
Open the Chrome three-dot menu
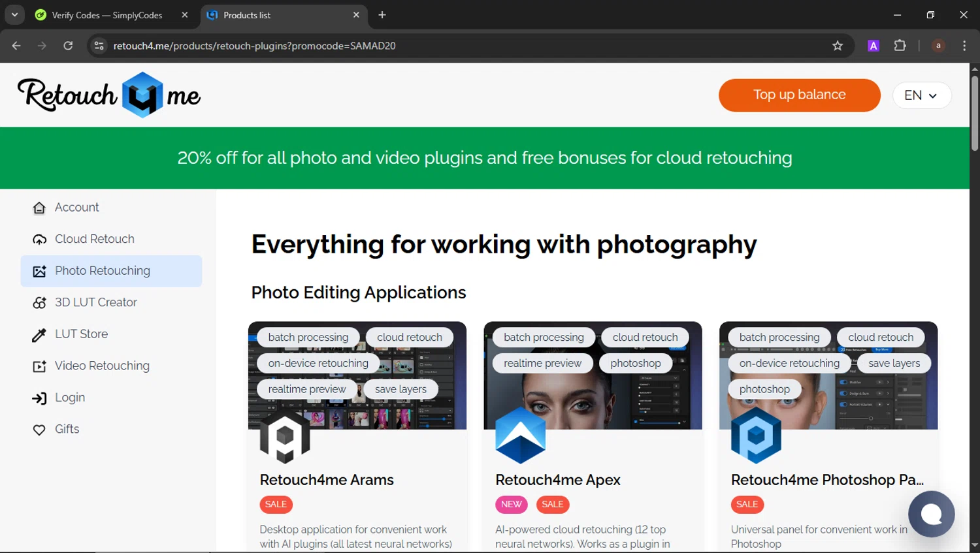pos(964,46)
